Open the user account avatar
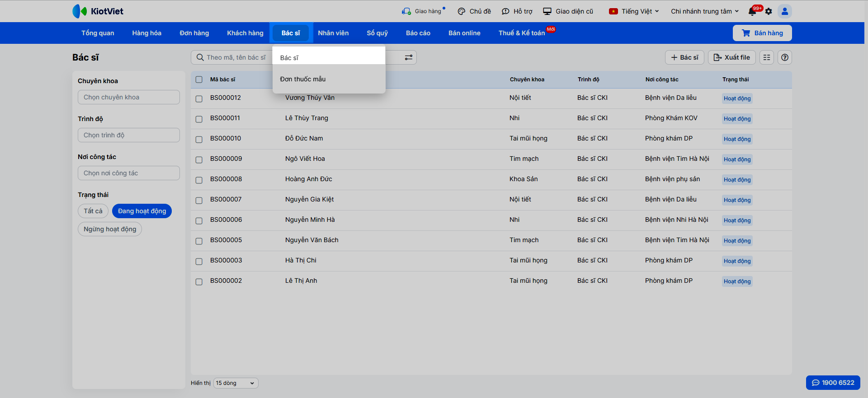Image resolution: width=868 pixels, height=398 pixels. [785, 11]
